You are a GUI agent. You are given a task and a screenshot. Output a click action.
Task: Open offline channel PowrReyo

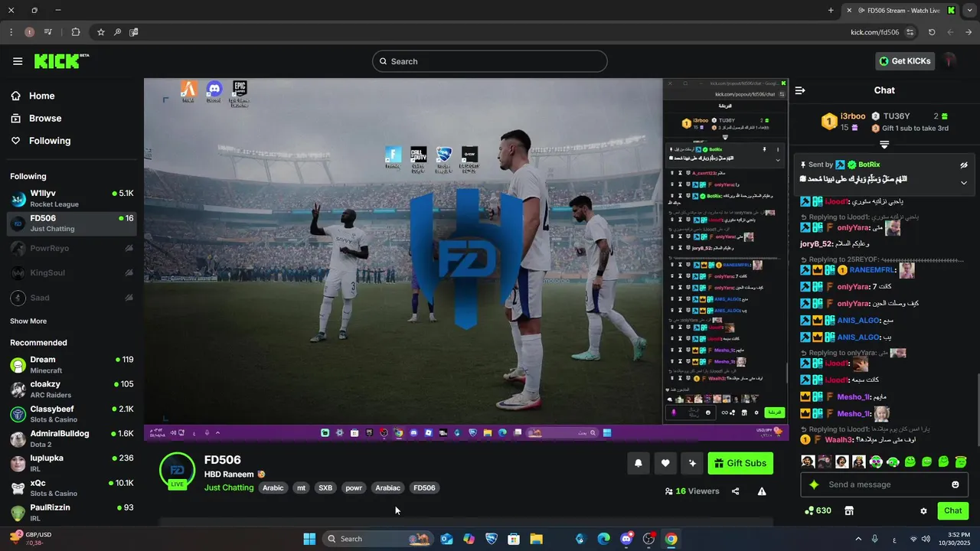[71, 248]
